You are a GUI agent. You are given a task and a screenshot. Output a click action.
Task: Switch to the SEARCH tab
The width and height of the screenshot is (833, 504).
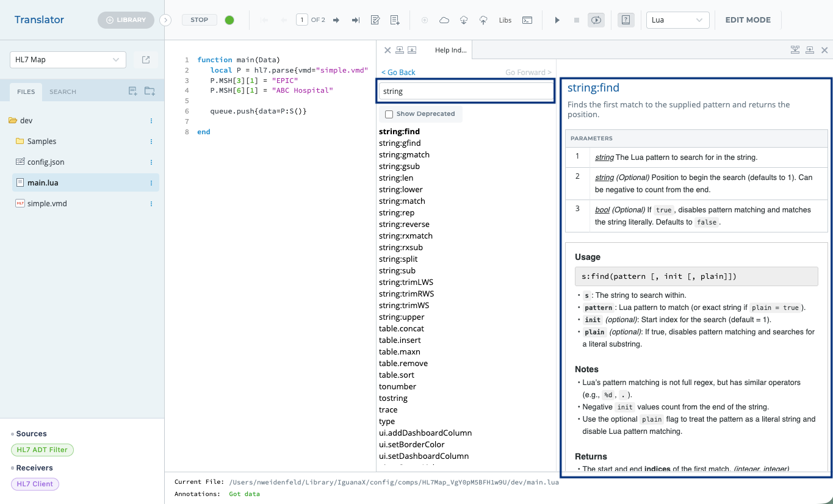tap(63, 92)
